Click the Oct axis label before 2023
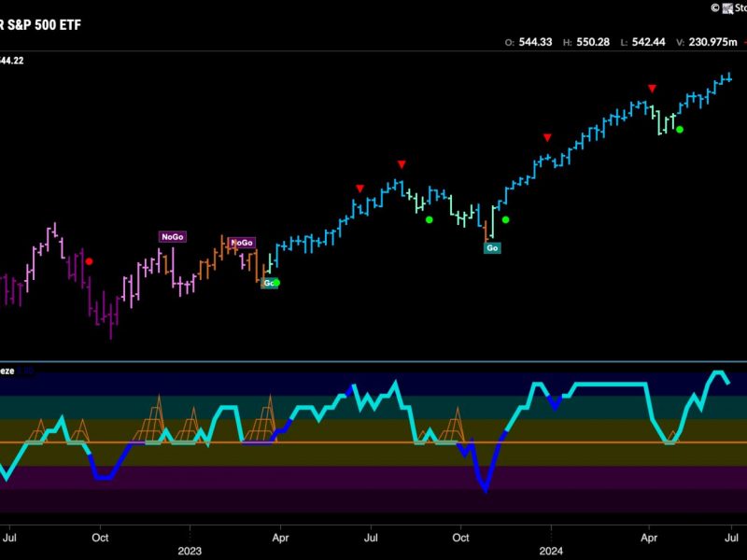747x560 pixels. tap(100, 538)
